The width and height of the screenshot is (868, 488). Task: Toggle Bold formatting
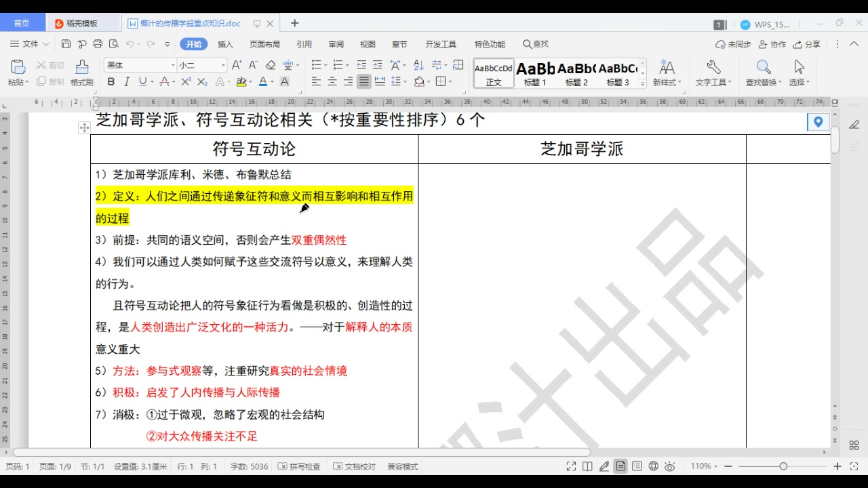pos(111,82)
